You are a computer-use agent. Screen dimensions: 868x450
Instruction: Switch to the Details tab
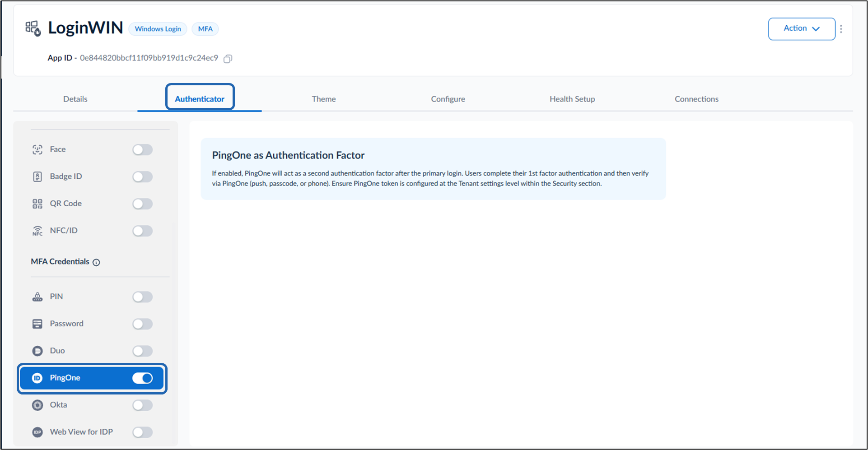(75, 99)
